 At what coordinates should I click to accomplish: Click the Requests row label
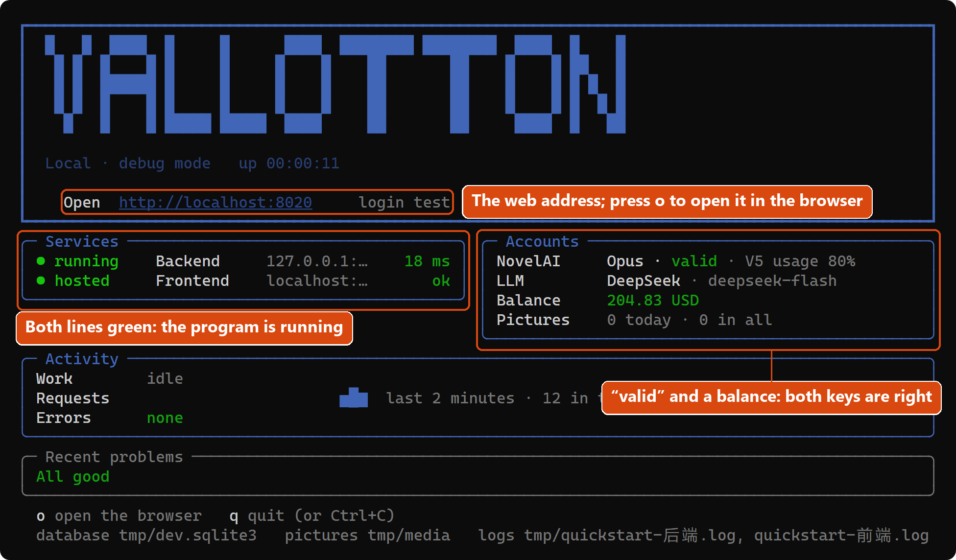(72, 398)
